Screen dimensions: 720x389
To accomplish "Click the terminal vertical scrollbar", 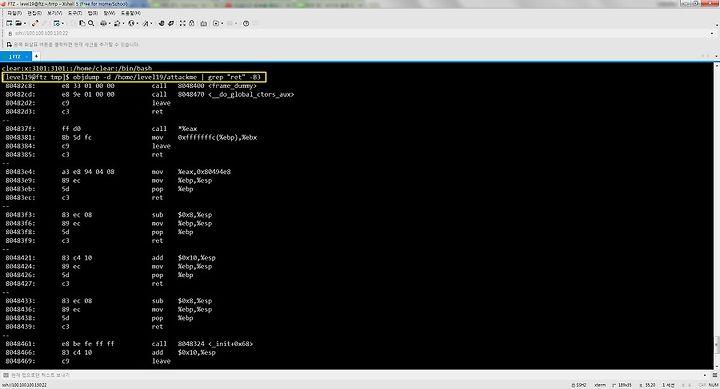I will 716,216.
